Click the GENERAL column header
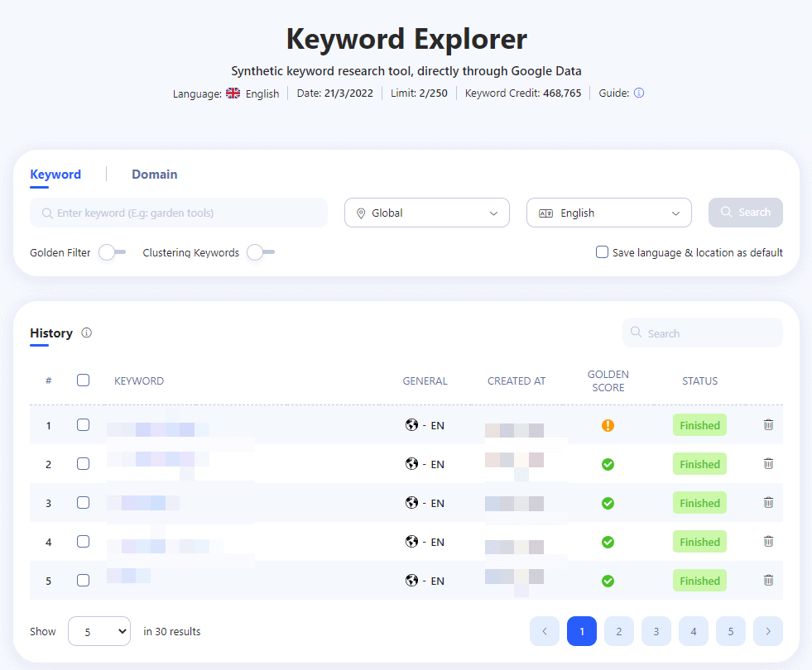 (425, 381)
